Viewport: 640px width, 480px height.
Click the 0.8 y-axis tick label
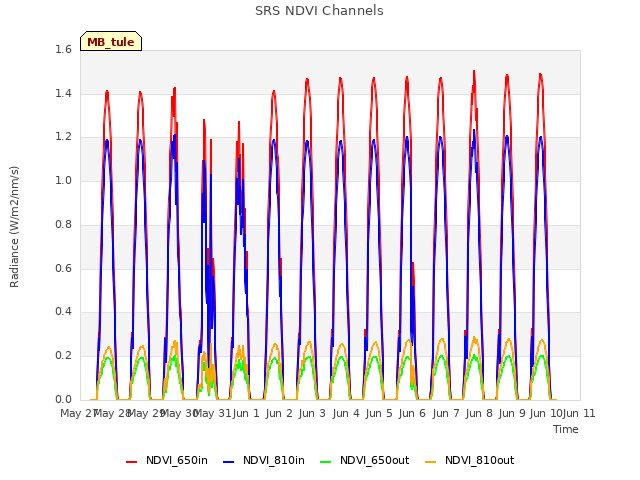click(x=63, y=224)
